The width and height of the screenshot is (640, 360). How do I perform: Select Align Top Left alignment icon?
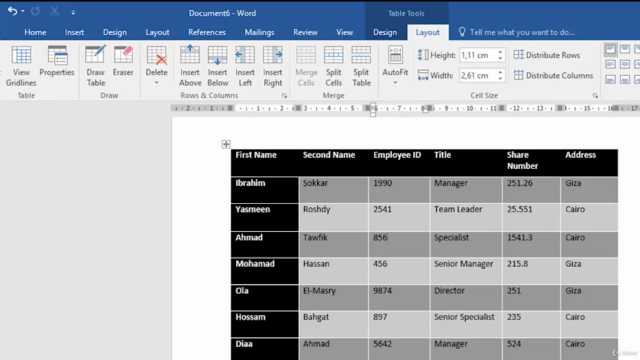[x=610, y=50]
